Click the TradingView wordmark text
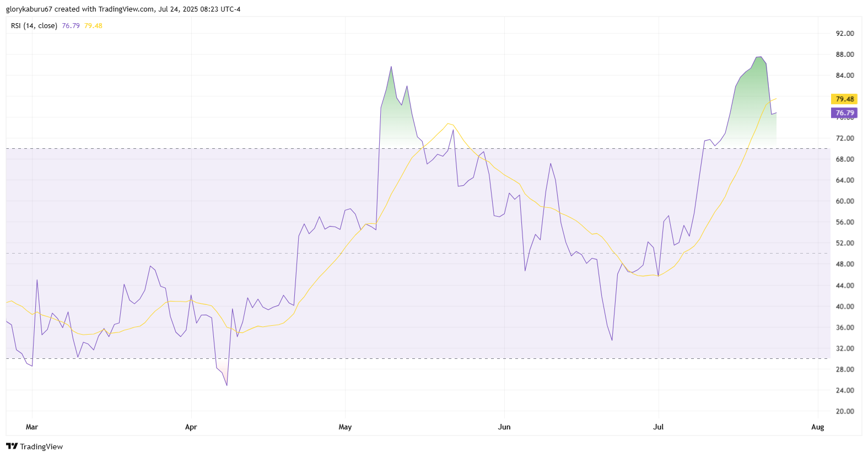The image size is (868, 457). (41, 447)
